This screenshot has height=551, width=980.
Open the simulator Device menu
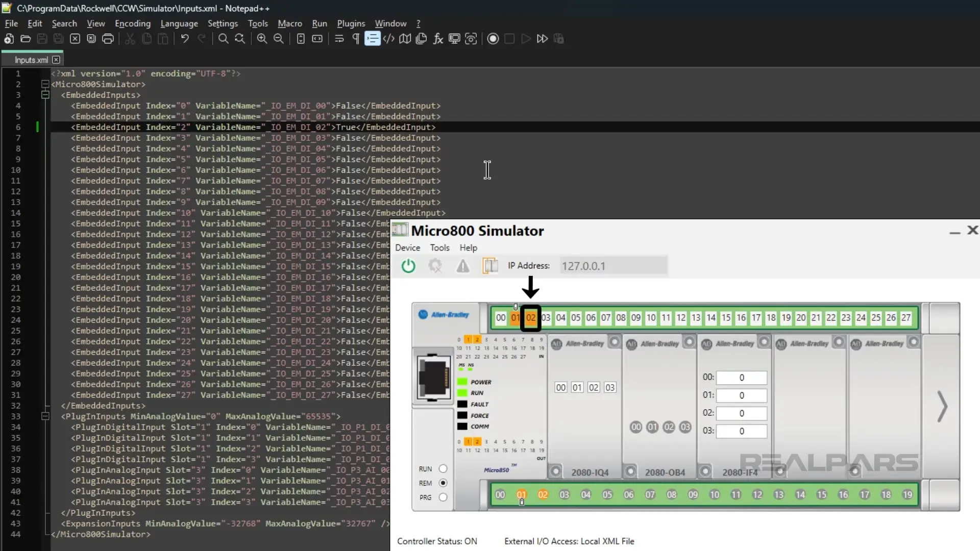point(407,247)
